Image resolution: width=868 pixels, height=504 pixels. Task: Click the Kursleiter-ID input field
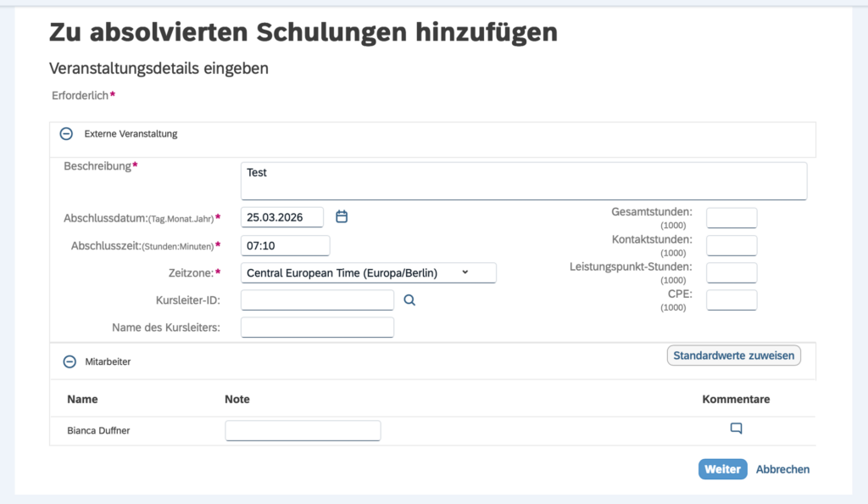[x=317, y=300]
